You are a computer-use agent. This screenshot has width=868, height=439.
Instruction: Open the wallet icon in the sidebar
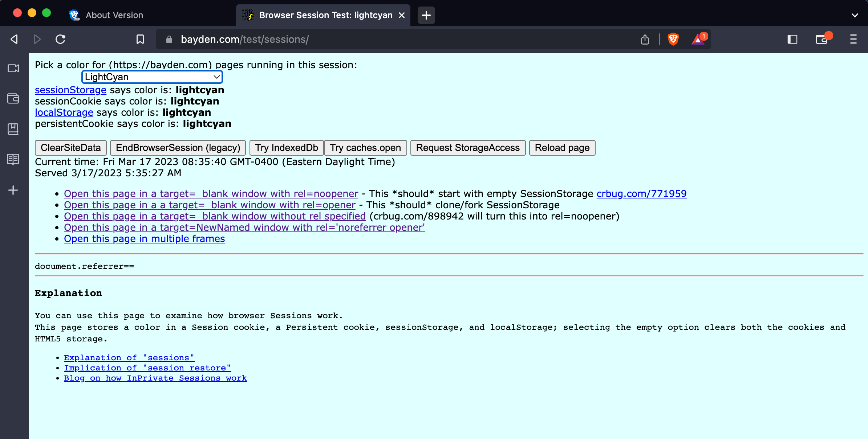[x=13, y=98]
